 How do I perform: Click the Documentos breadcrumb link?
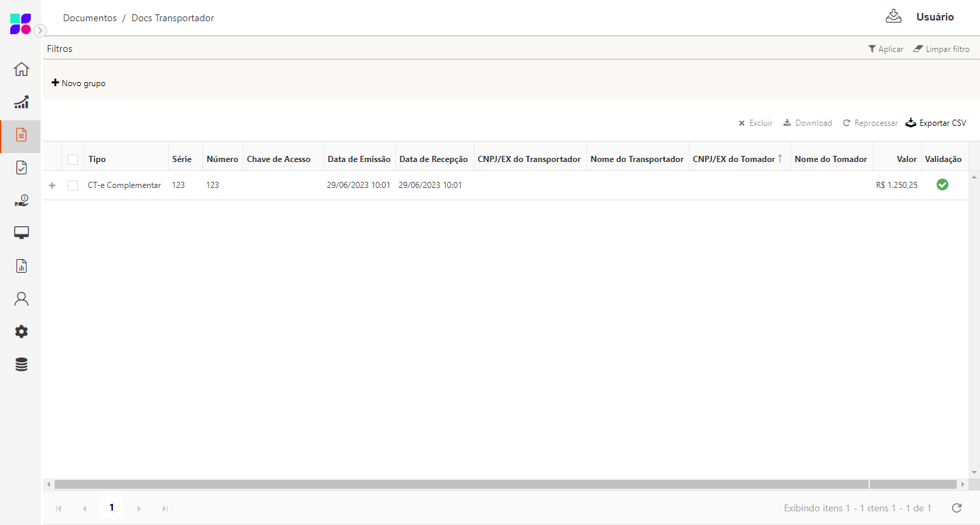(90, 18)
